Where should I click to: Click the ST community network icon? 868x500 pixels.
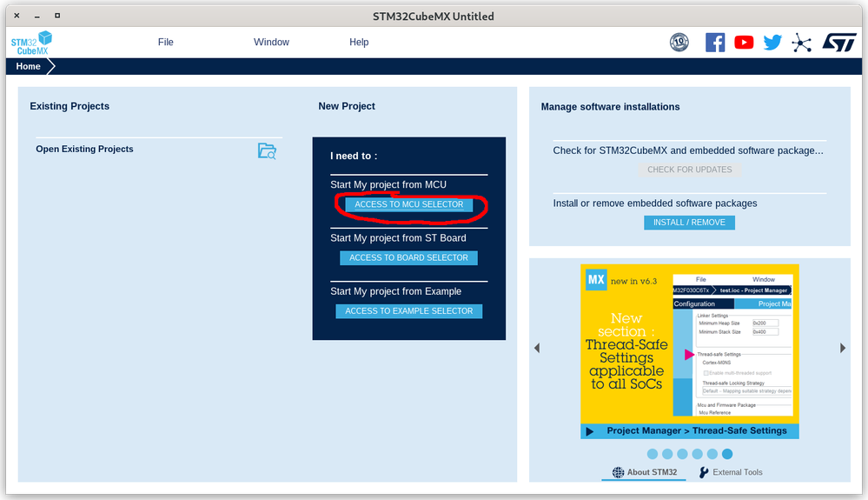point(801,43)
